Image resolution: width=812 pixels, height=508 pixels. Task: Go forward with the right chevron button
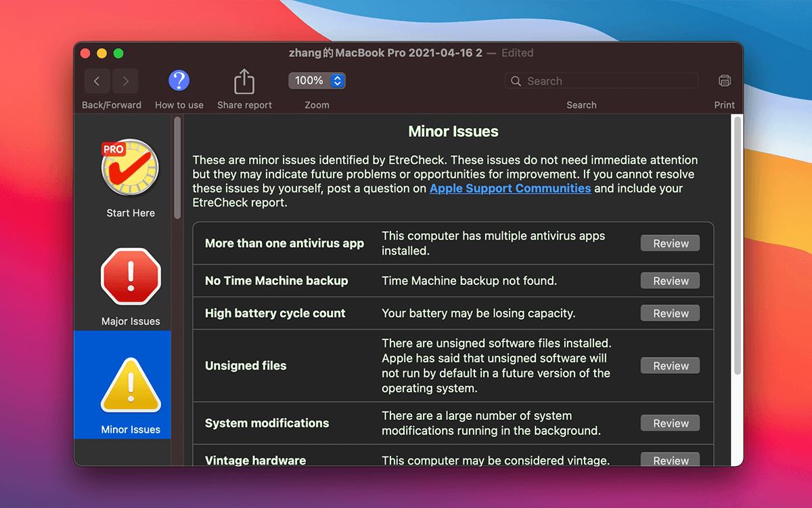click(125, 81)
